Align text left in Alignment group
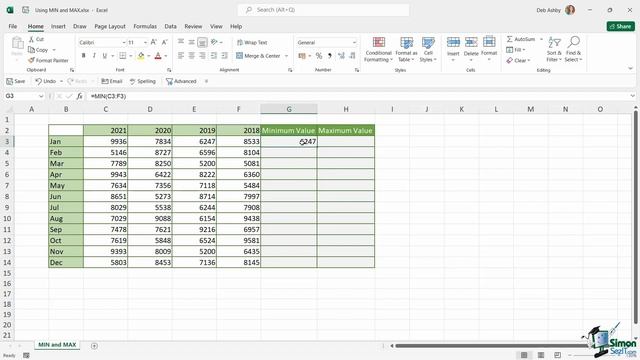 [181, 56]
